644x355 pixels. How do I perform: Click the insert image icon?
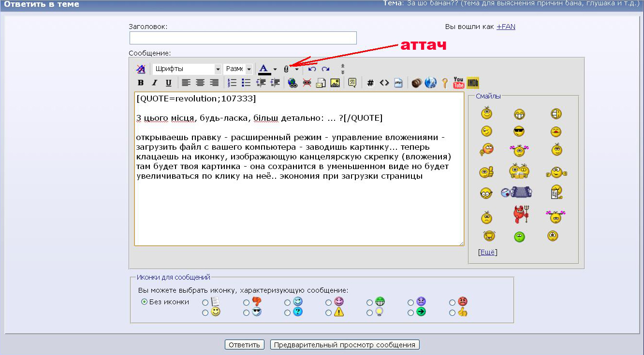pyautogui.click(x=335, y=83)
